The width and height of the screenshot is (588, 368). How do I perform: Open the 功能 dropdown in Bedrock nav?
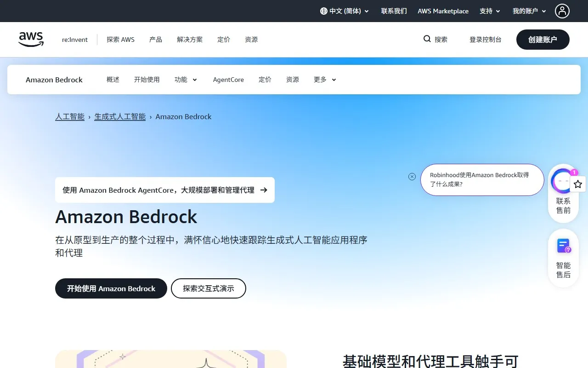coord(186,80)
